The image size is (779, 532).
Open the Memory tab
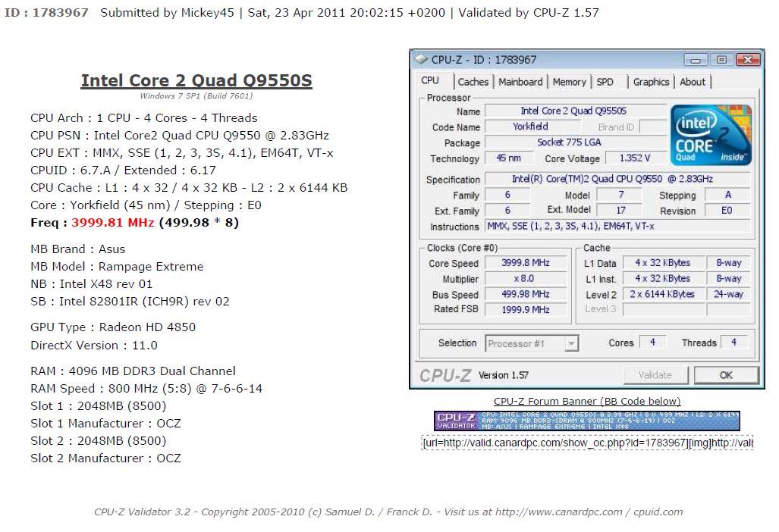[x=570, y=82]
